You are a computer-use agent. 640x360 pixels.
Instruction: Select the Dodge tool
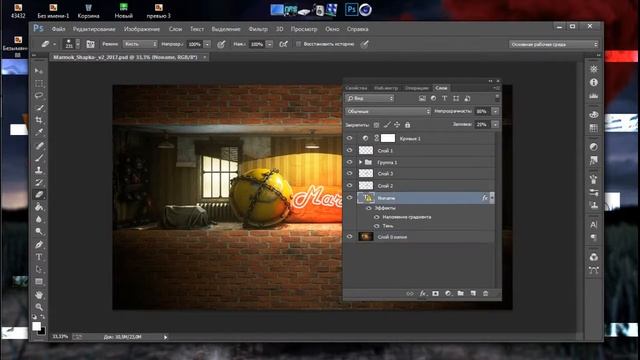pos(39,231)
